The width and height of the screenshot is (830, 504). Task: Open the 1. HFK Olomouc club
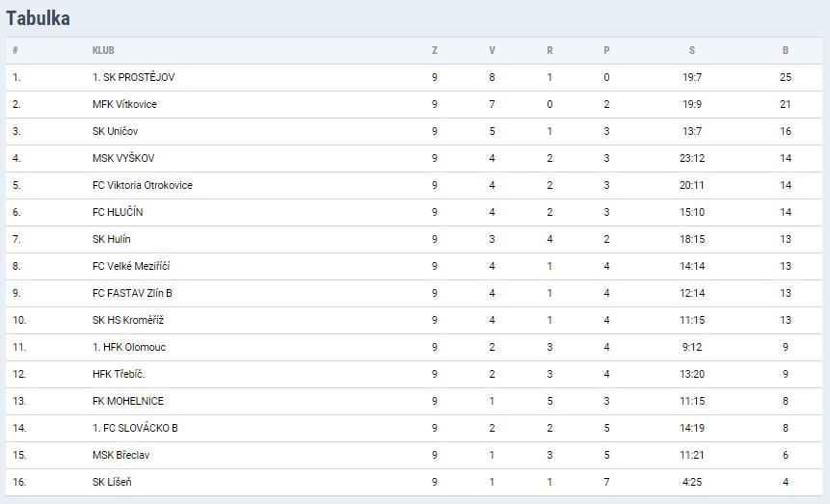129,347
